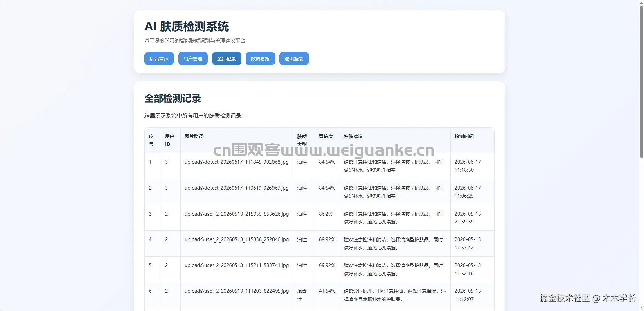Image resolution: width=644 pixels, height=311 pixels.
Task: Select path user_2_20260513_215955_553626.jpg
Action: click(x=236, y=214)
